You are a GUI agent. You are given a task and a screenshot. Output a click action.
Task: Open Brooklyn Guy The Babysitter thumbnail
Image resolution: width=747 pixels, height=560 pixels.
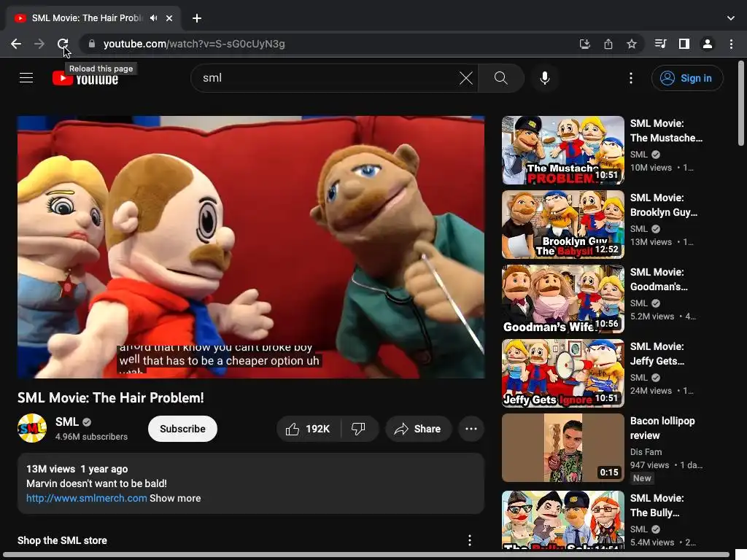562,225
